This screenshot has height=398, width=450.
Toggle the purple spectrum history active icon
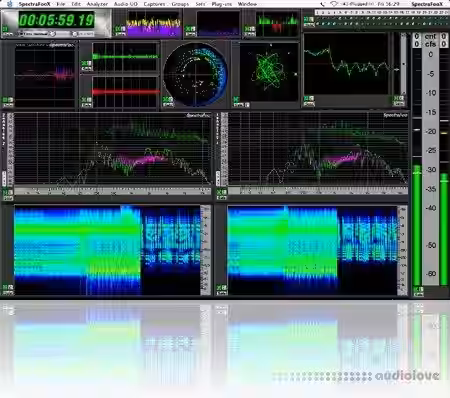pos(118,29)
